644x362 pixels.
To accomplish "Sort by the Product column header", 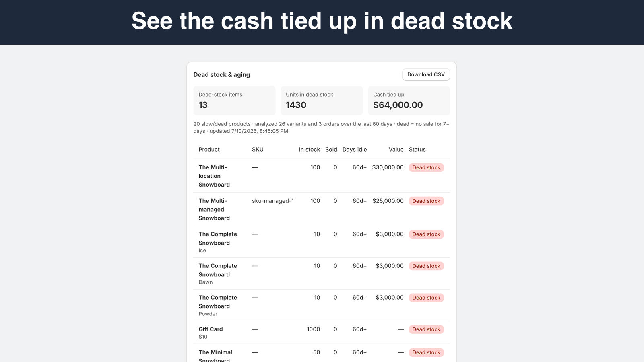I will tap(209, 150).
